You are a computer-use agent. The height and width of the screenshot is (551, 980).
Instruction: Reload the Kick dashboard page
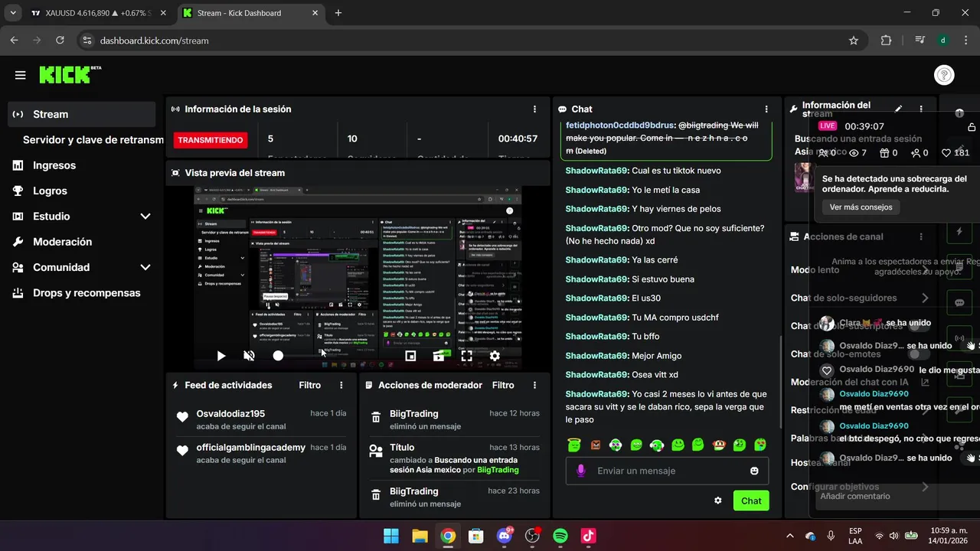click(x=60, y=41)
